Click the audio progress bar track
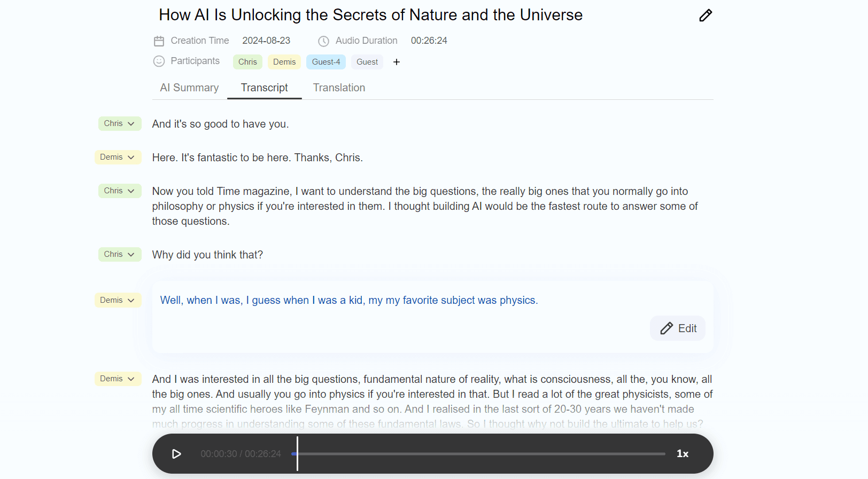Screen dimensions: 868x479 pos(481,454)
